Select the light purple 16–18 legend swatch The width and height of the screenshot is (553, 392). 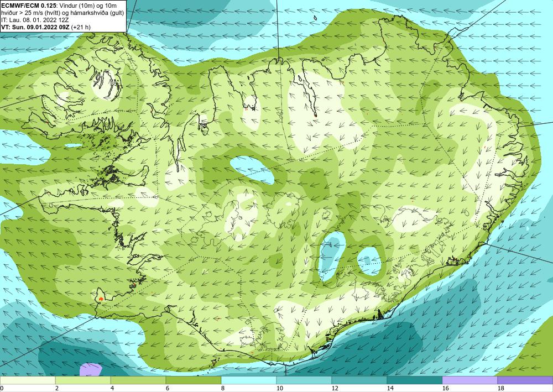tap(470, 380)
